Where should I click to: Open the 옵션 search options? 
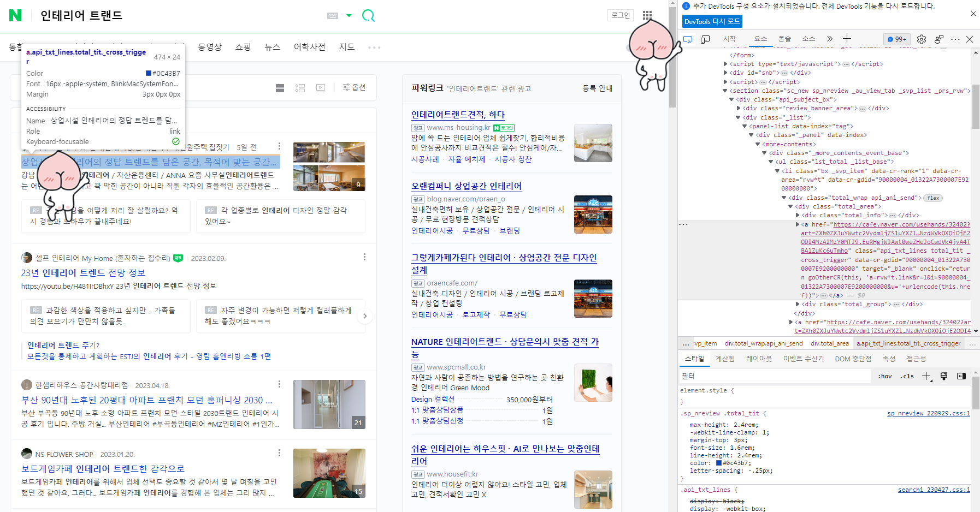[x=354, y=87]
